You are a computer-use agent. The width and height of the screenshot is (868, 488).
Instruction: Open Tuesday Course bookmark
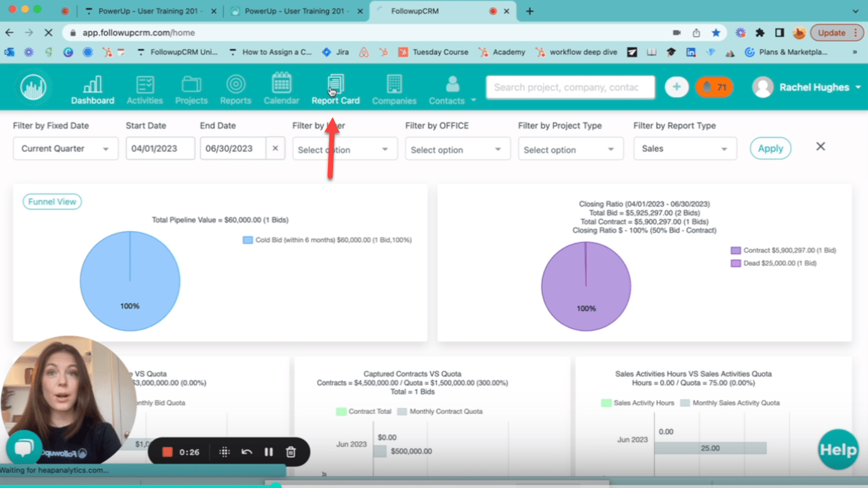433,52
